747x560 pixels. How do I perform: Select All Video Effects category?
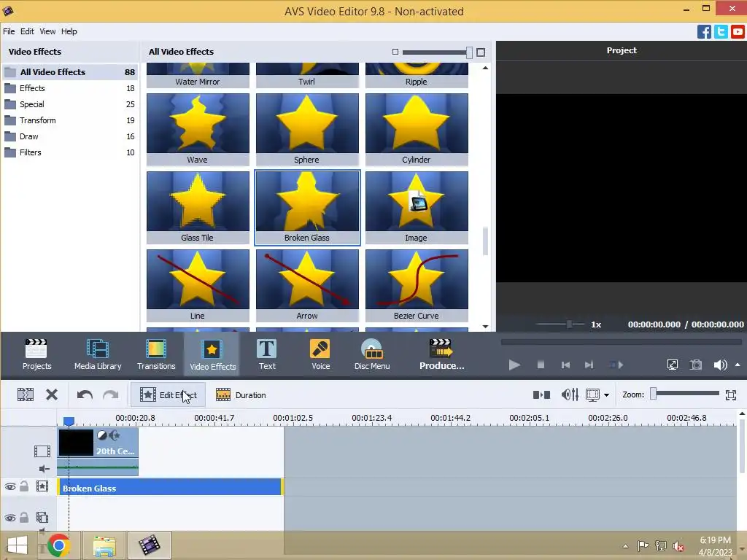coord(70,72)
